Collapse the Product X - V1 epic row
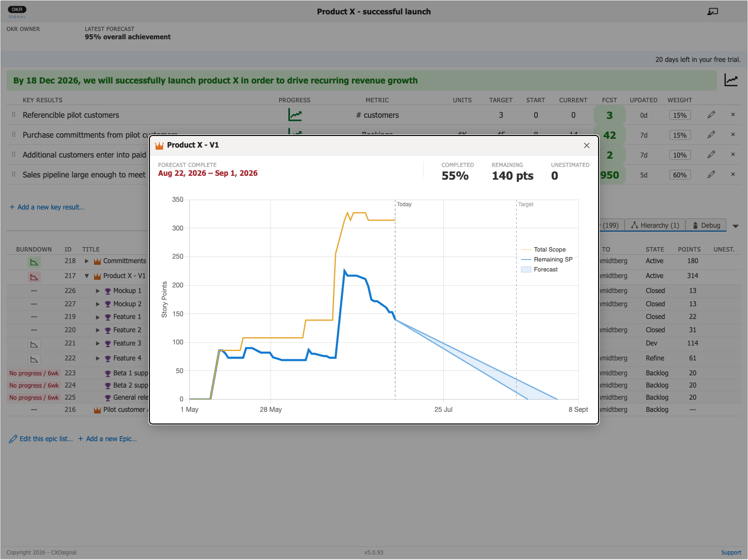 click(87, 276)
